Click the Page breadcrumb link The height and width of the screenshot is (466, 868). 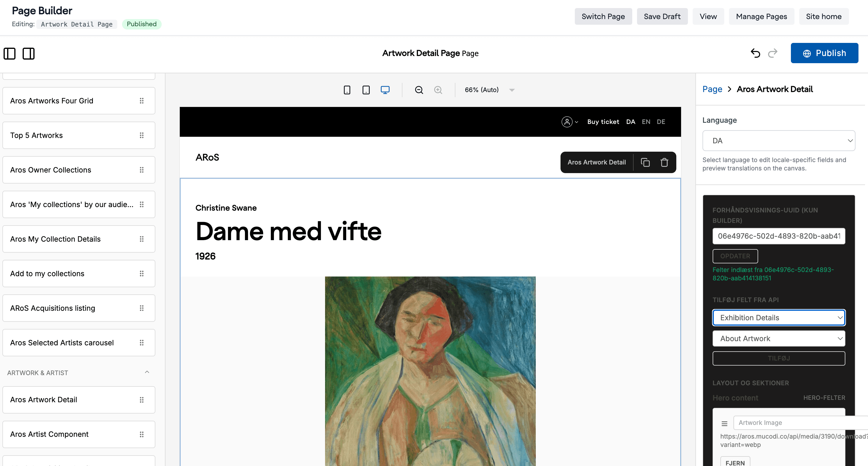pos(712,89)
